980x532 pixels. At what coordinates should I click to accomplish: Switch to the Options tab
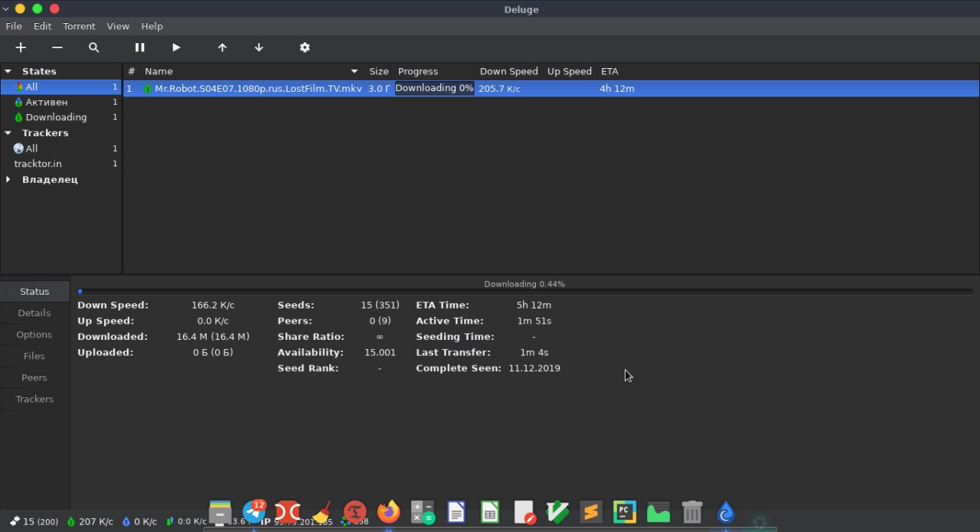(34, 335)
